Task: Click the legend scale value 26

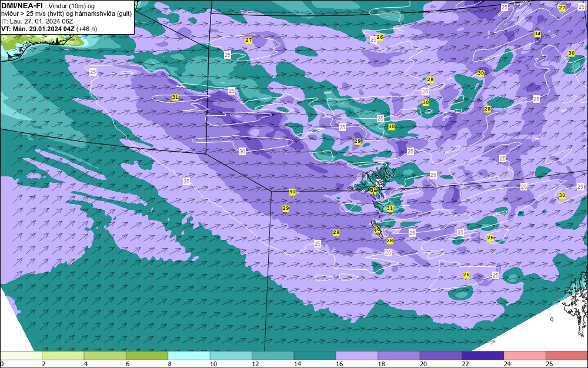Action: pos(549,364)
